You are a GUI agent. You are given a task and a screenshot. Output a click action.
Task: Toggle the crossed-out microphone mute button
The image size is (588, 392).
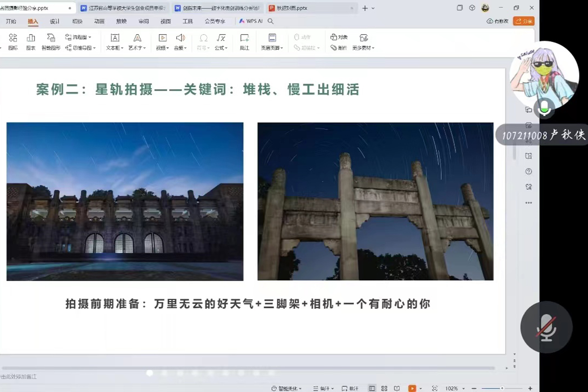(546, 327)
